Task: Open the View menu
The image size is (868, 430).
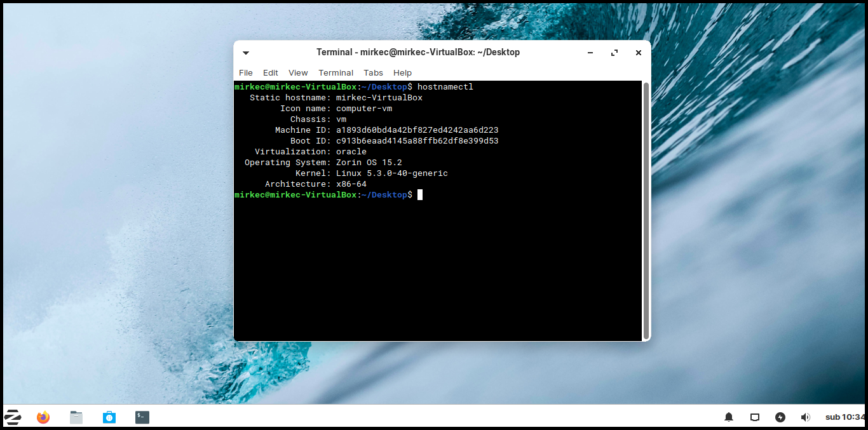Action: (x=298, y=72)
